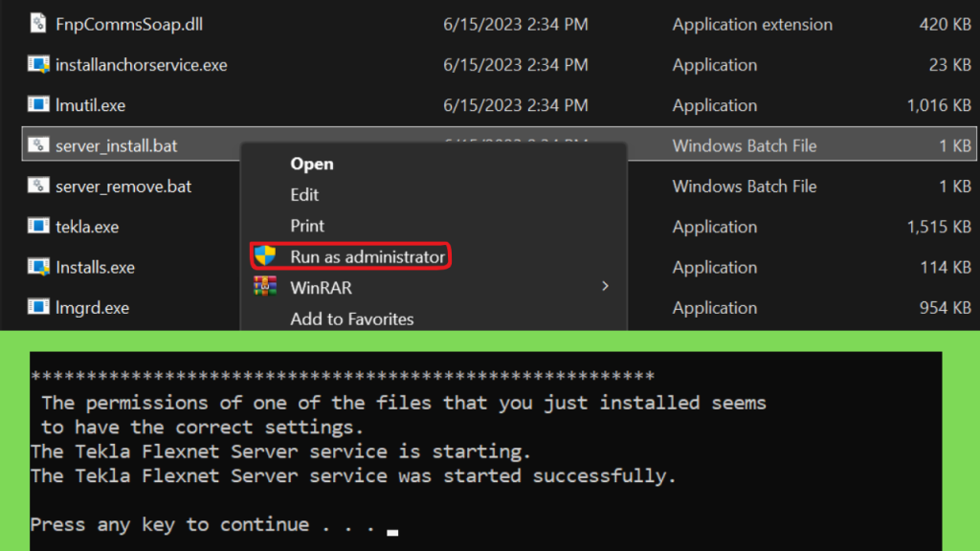Click the tekla.exe file name

pos(87,227)
